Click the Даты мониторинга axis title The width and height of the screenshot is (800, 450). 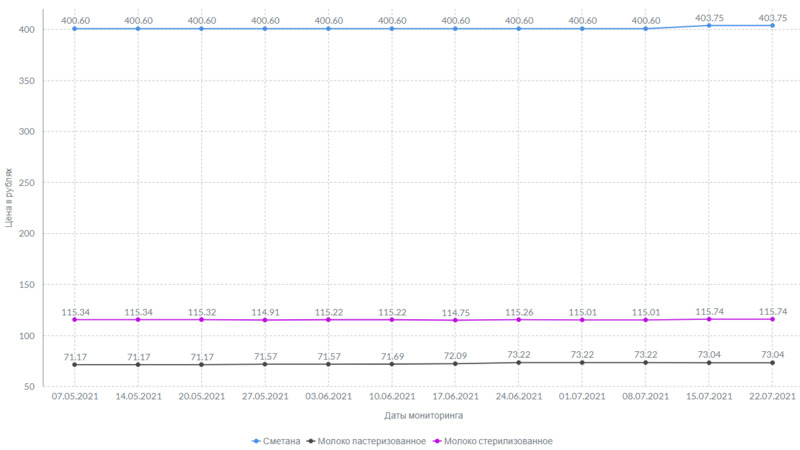(423, 415)
